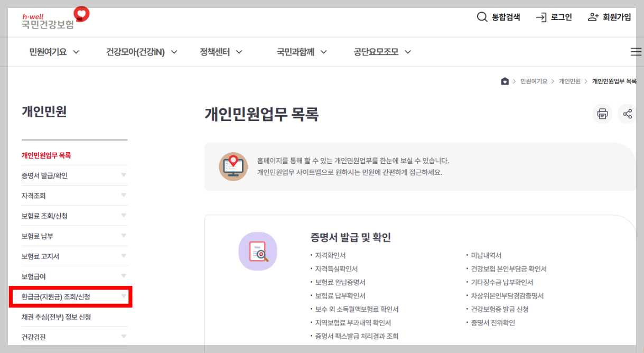Open 지역보험료 부과내역 확인서 link
Screen dimensions: 644x353
click(x=353, y=323)
